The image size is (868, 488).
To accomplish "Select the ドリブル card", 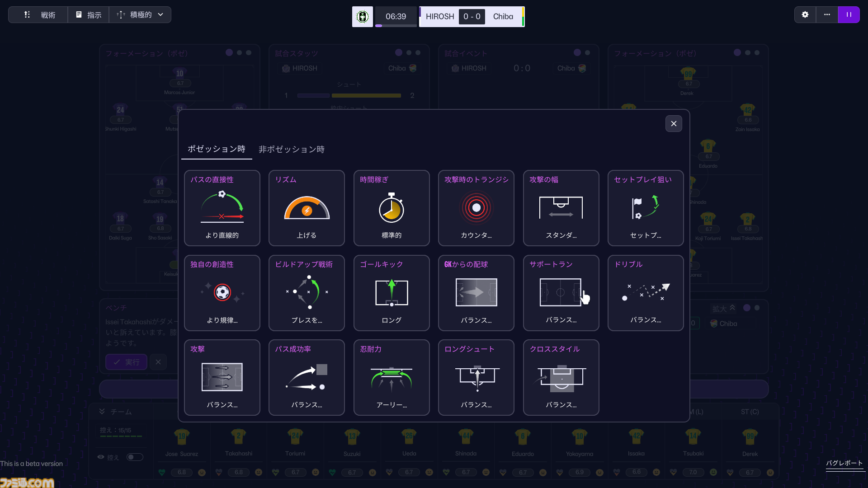I will pyautogui.click(x=646, y=293).
